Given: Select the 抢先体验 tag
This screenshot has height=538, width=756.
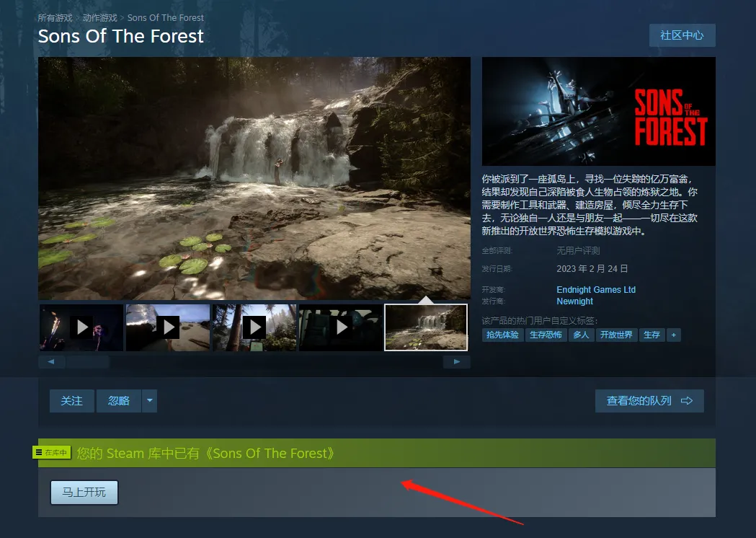Looking at the screenshot, I should click(502, 335).
